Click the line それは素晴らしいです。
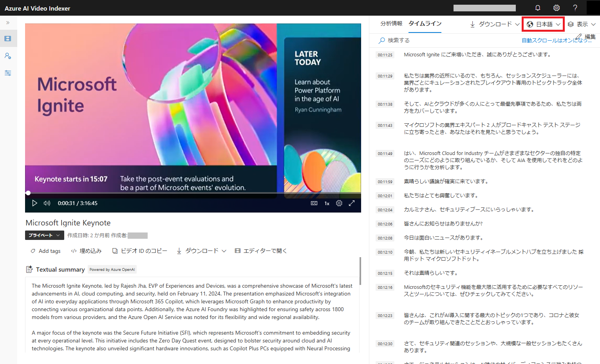This screenshot has width=600, height=364. 431,273
